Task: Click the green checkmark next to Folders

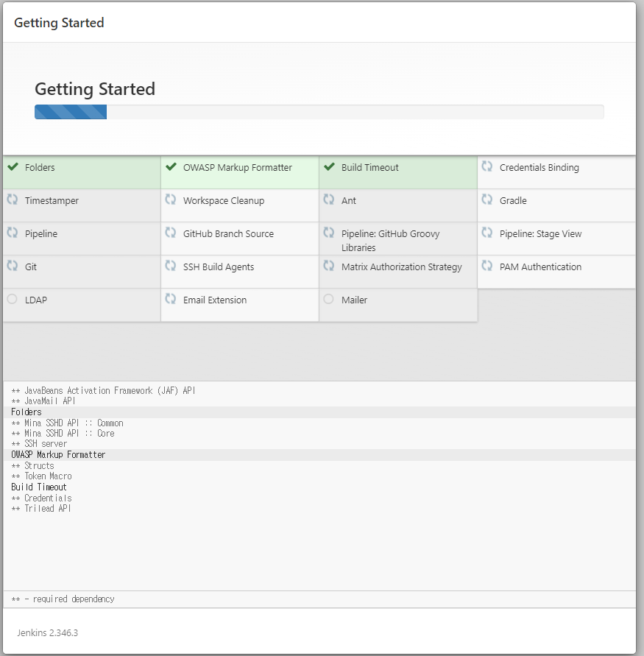Action: 13,167
